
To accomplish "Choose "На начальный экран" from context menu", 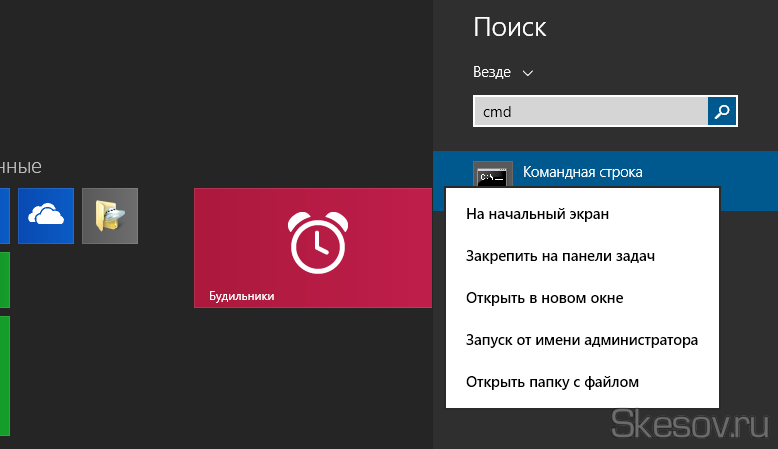I will (537, 213).
